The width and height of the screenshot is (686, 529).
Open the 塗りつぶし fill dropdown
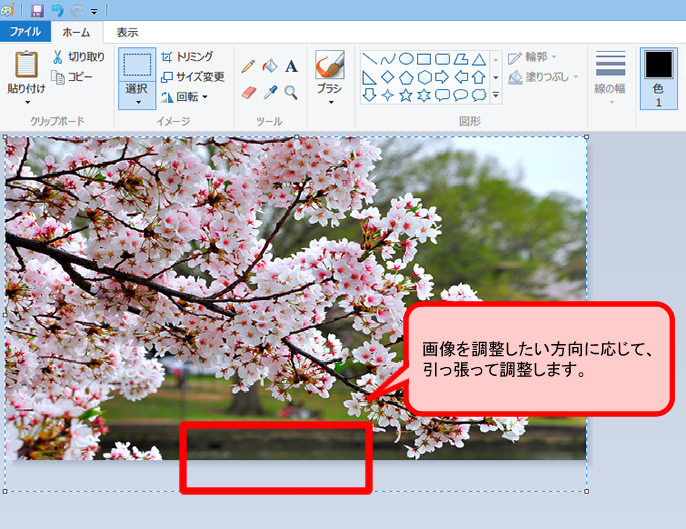click(x=543, y=77)
